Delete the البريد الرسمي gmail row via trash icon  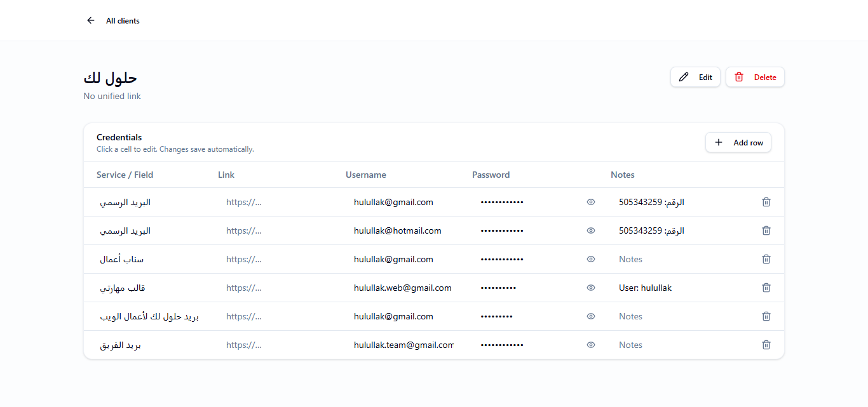click(766, 202)
